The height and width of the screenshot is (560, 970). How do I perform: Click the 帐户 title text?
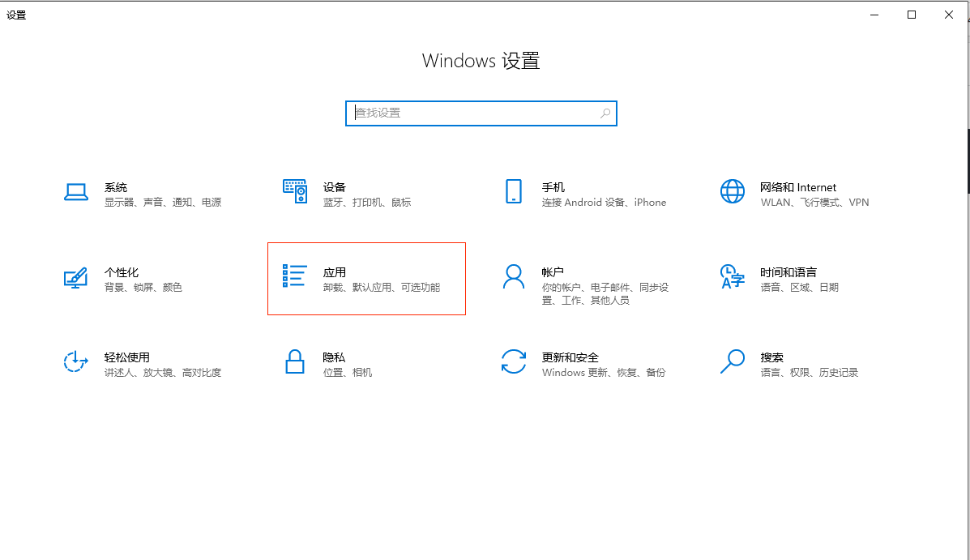coord(553,272)
